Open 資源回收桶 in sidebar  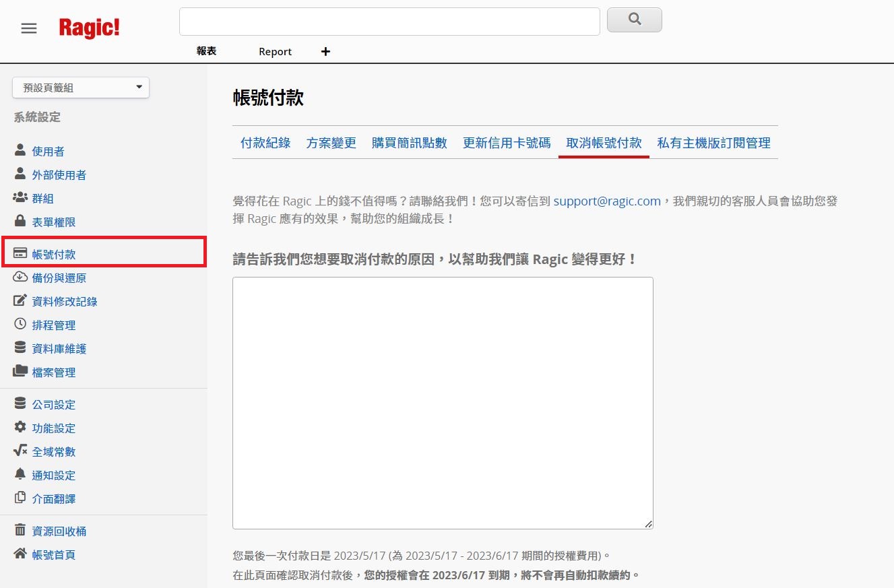[x=59, y=531]
